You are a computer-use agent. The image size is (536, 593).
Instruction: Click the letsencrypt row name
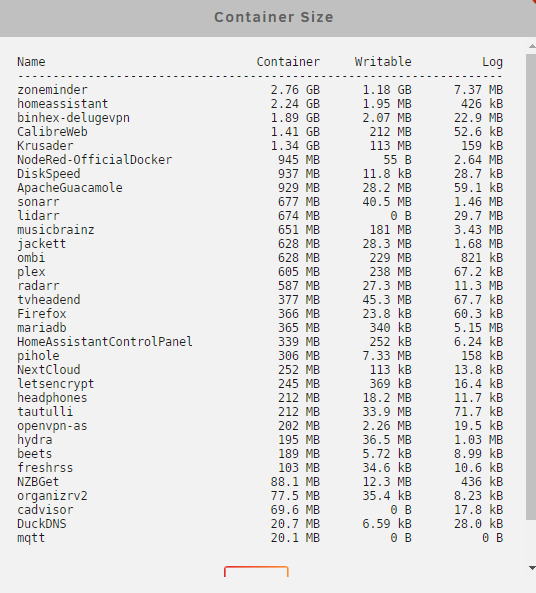pyautogui.click(x=56, y=384)
